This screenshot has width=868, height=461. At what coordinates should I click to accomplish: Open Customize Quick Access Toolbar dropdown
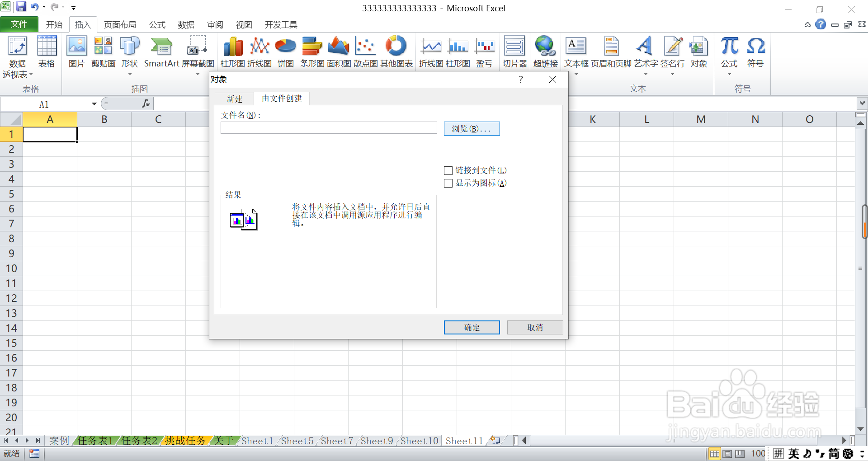(x=73, y=8)
